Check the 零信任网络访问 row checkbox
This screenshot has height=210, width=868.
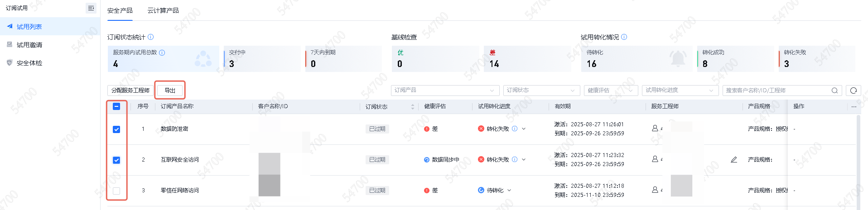(x=116, y=191)
